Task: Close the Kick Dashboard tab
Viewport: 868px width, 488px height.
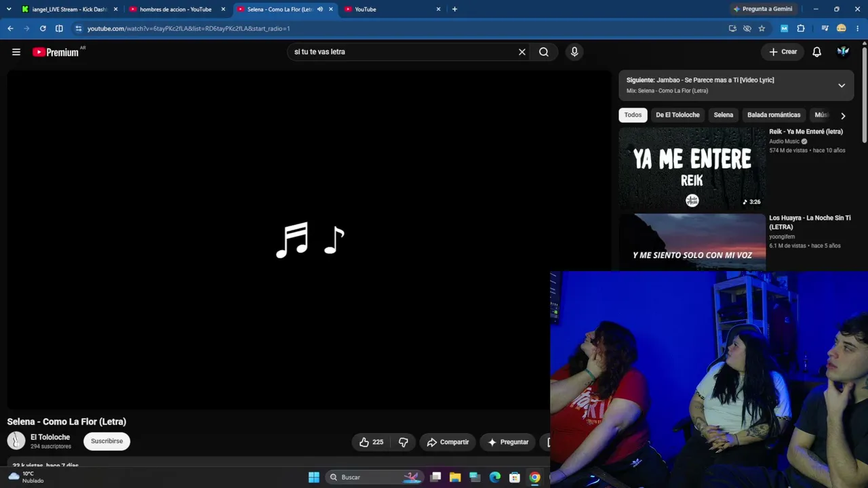Action: [116, 9]
